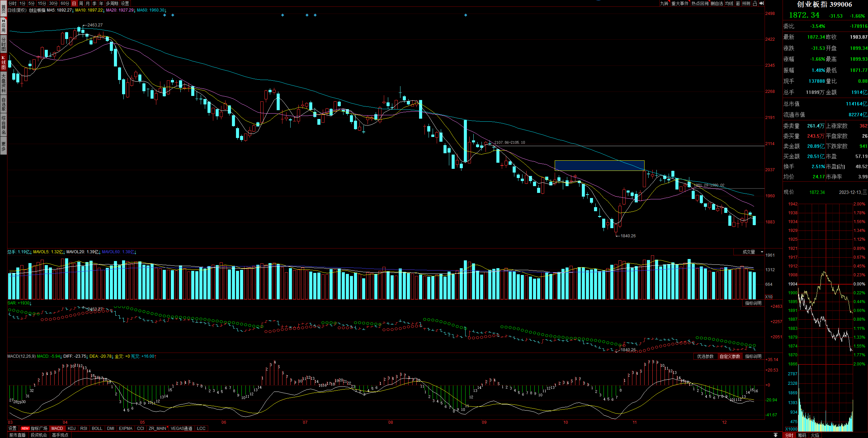868x438 pixels.
Task: Open 重大事件 in toolbar
Action: (680, 3)
